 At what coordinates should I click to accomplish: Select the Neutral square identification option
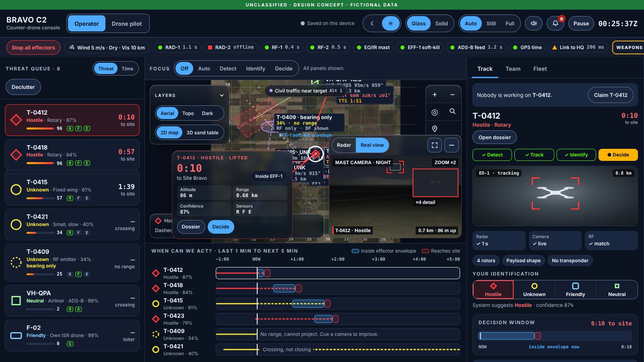(617, 290)
